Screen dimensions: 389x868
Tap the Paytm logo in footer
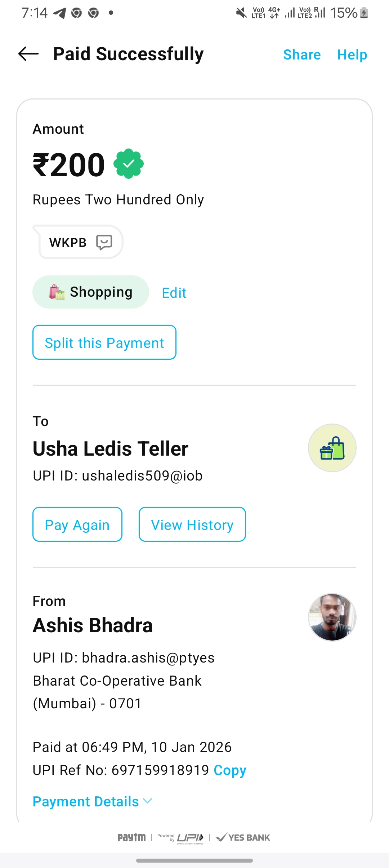[x=131, y=837]
